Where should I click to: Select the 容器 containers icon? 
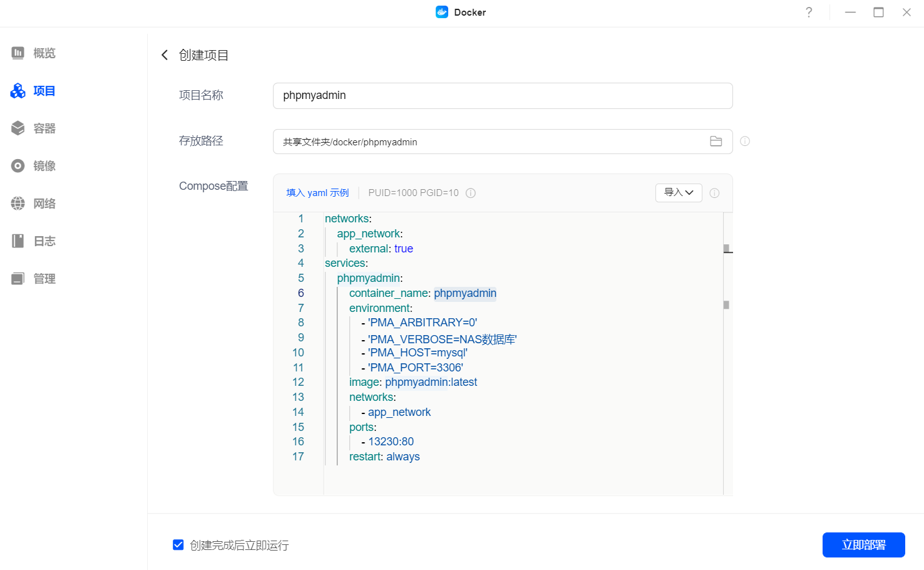18,128
